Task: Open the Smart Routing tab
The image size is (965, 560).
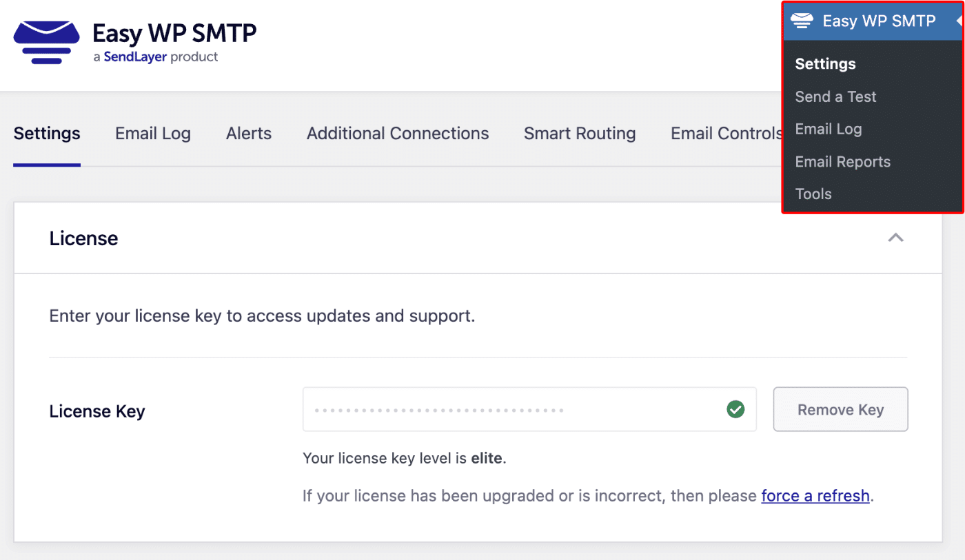Action: pos(579,133)
